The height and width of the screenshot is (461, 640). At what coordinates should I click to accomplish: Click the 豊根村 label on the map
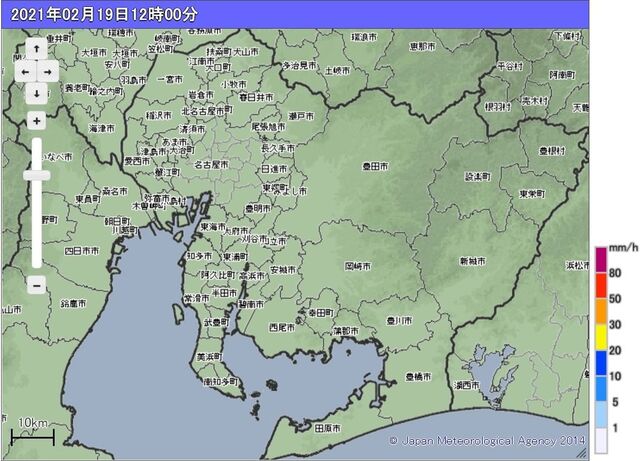coord(552,151)
